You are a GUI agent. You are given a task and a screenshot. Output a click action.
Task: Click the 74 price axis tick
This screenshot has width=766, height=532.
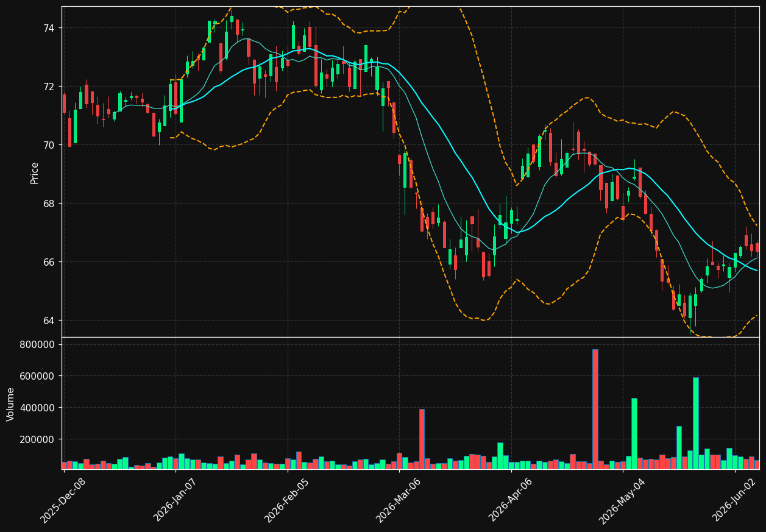49,28
